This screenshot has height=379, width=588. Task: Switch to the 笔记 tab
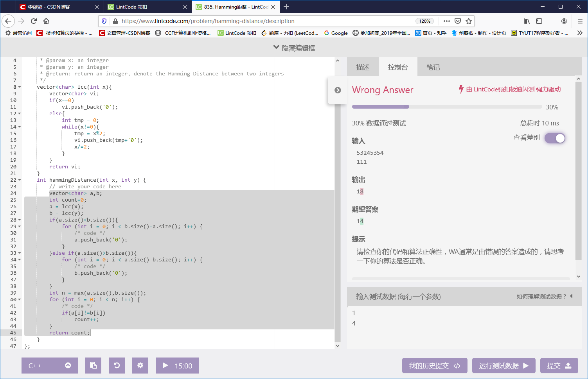click(433, 67)
